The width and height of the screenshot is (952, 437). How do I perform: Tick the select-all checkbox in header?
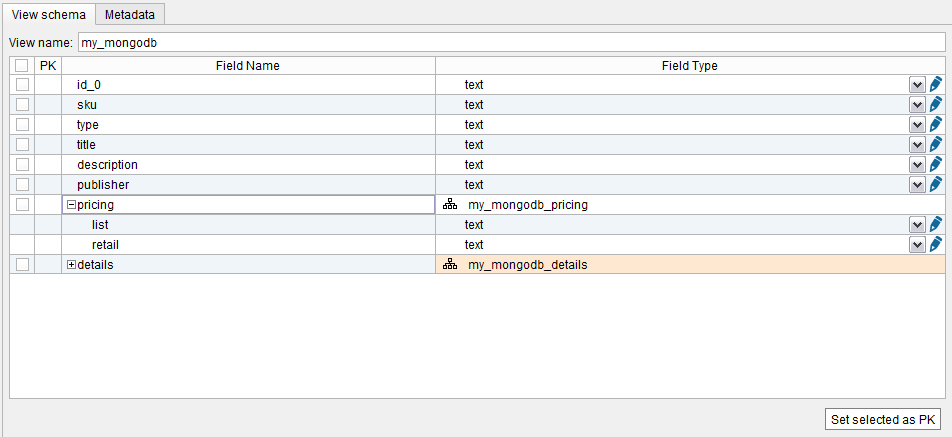pos(22,66)
